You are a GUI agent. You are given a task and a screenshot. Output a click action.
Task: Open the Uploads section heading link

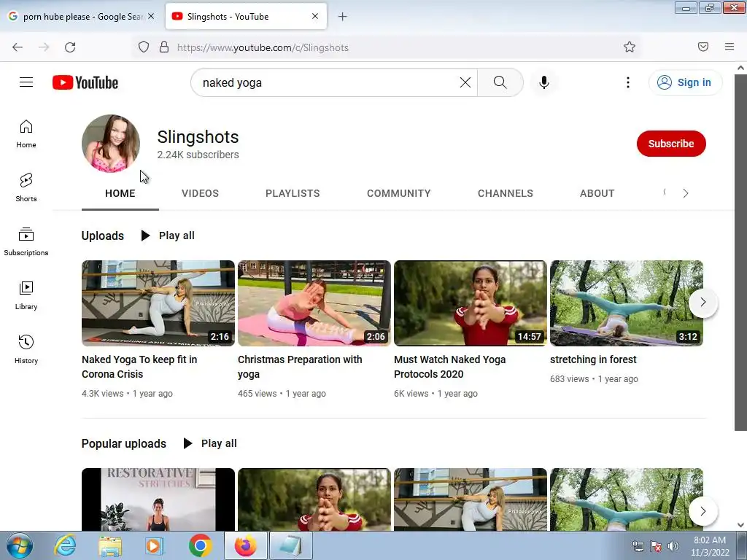(102, 236)
